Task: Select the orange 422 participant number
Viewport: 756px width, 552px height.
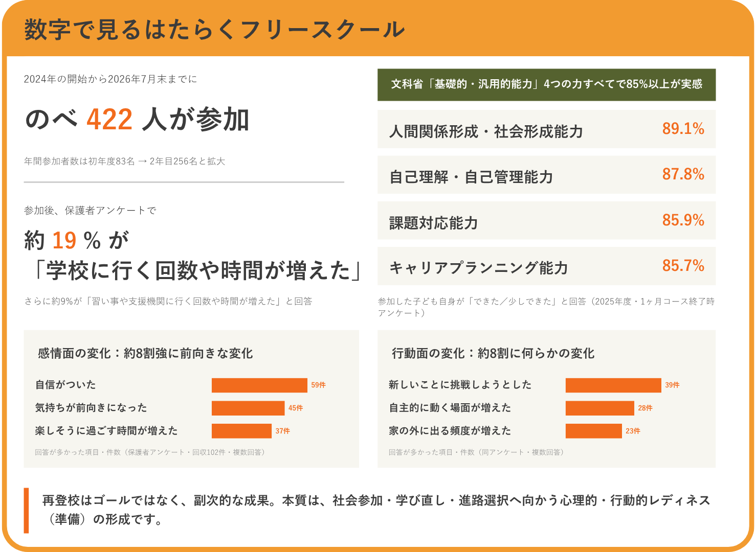Action: tap(109, 120)
